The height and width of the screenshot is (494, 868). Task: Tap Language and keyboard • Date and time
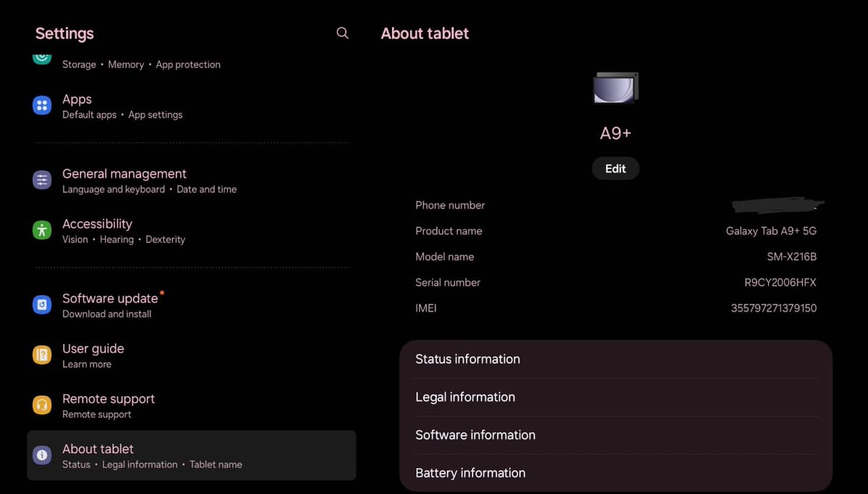coord(150,189)
